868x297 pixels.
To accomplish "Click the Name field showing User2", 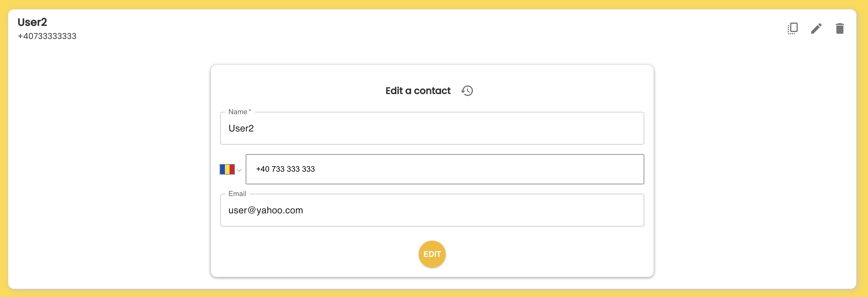I will click(x=432, y=128).
